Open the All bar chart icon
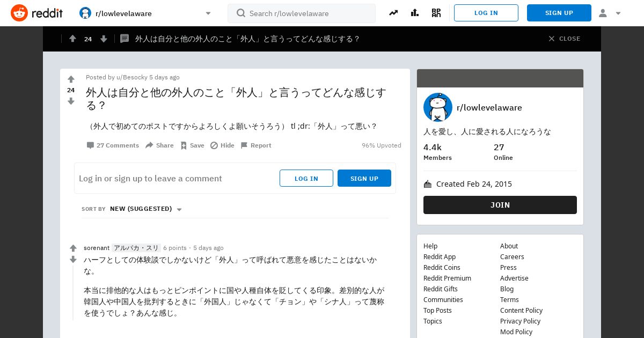Viewport: 644px width, 338px height. (x=415, y=13)
